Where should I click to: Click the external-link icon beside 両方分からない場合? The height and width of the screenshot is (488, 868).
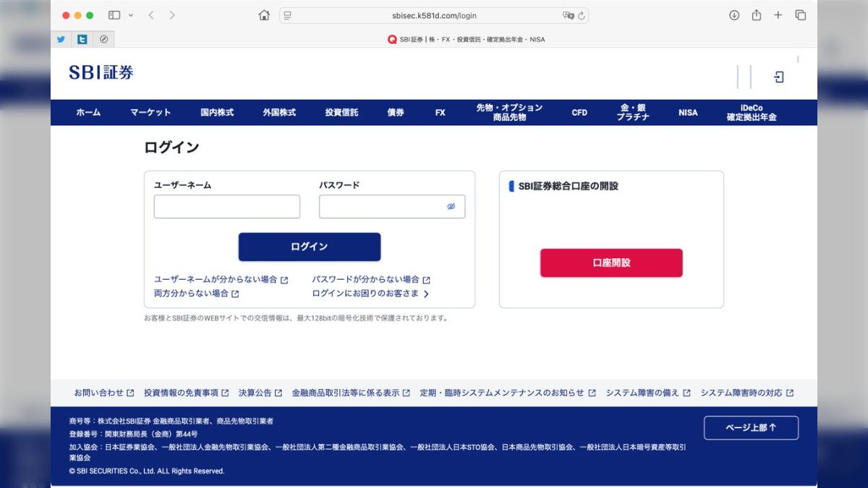coord(235,294)
